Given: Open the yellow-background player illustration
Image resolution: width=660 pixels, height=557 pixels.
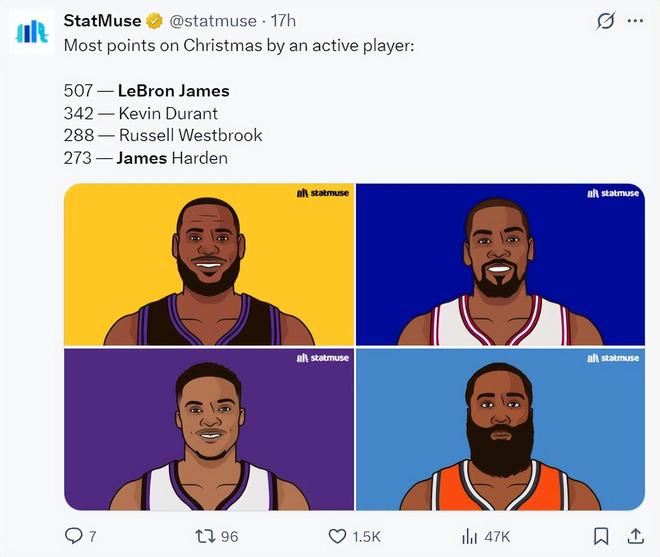Looking at the screenshot, I should (x=209, y=265).
